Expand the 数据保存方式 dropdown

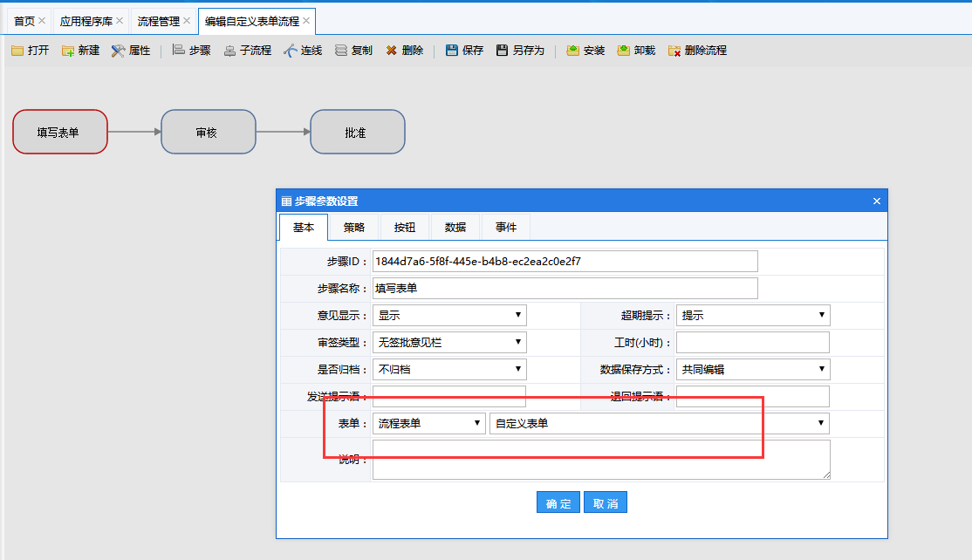pos(753,369)
